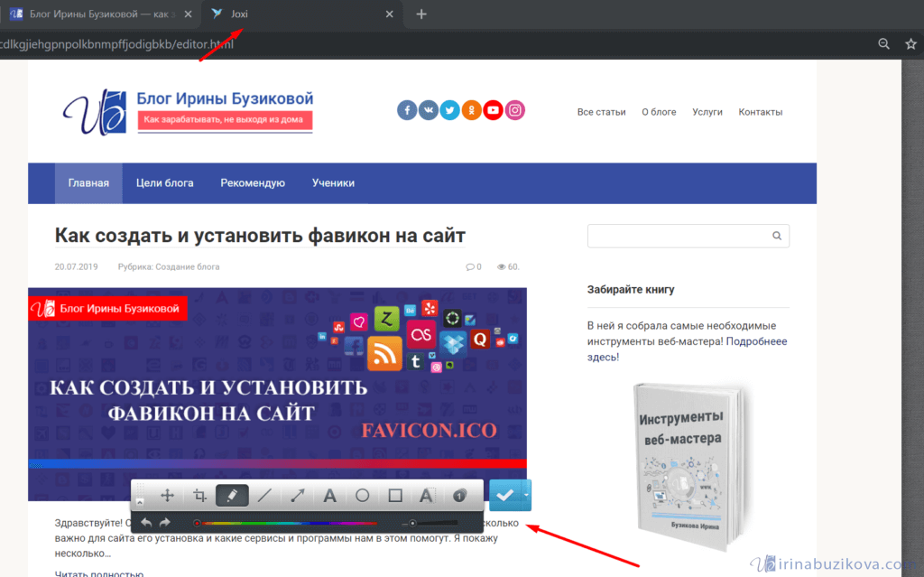Screen dimensions: 924x577
Task: Activate the text tool in Joxi toolbar
Action: [x=330, y=495]
